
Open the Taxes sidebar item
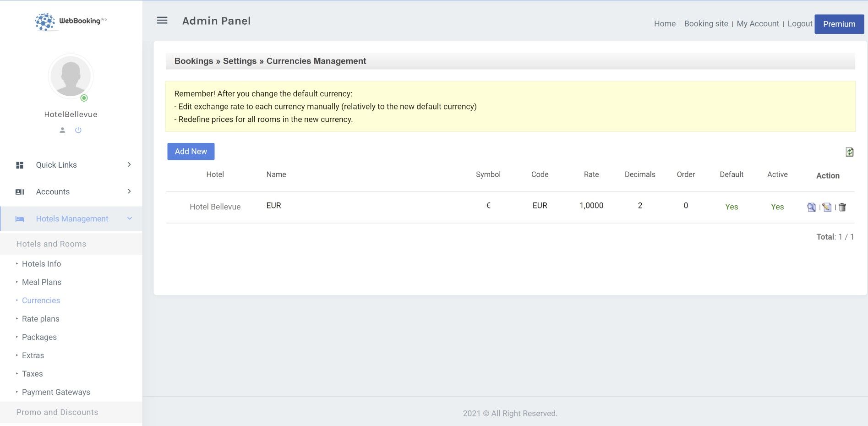pos(33,374)
